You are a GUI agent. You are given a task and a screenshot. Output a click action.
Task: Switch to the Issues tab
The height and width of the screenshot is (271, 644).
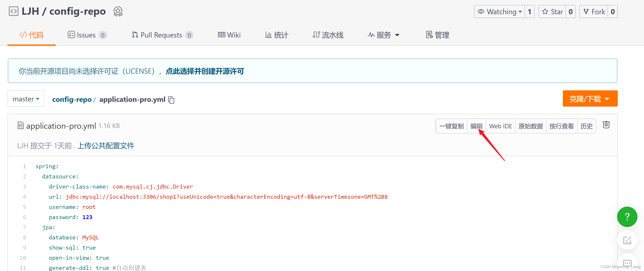86,35
